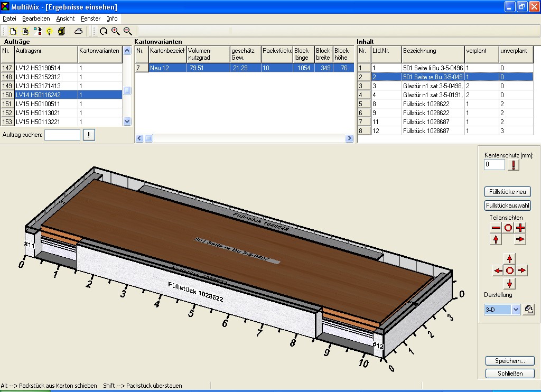Click the cascade windows icon beside Darstellung
The height and width of the screenshot is (392, 541).
[528, 310]
